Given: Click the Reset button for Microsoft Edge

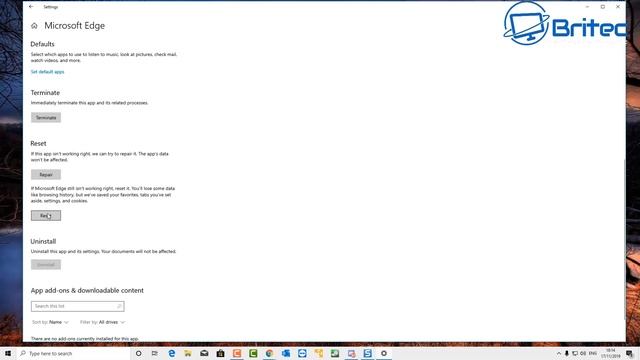Looking at the screenshot, I should click(46, 216).
